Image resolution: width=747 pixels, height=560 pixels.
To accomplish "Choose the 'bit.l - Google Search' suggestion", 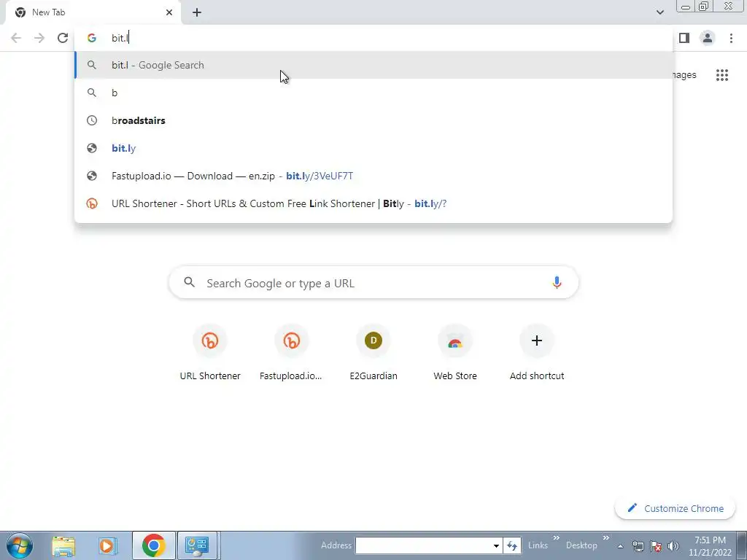I will [x=373, y=65].
